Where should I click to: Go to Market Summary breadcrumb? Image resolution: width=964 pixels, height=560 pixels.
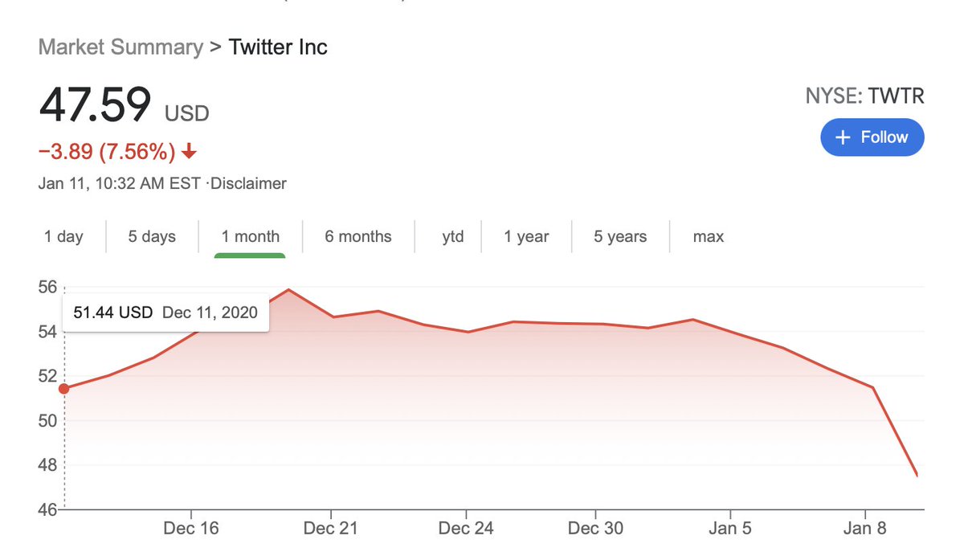tap(120, 47)
